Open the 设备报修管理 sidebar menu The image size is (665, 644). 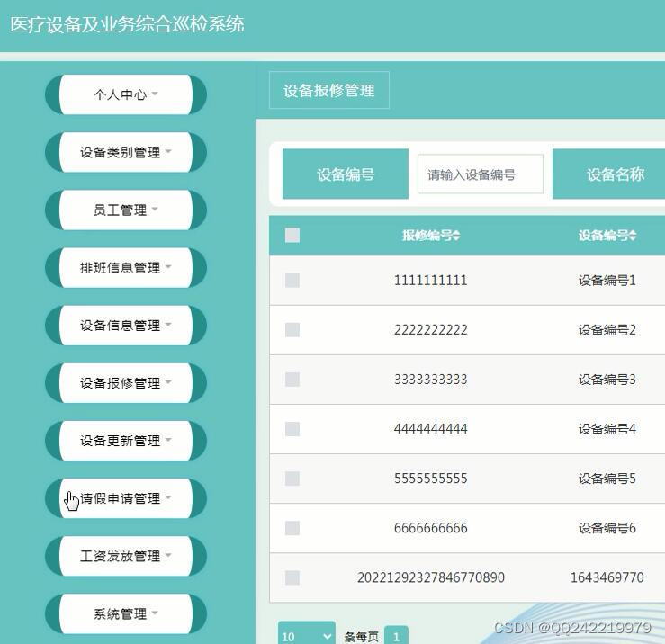(x=126, y=382)
